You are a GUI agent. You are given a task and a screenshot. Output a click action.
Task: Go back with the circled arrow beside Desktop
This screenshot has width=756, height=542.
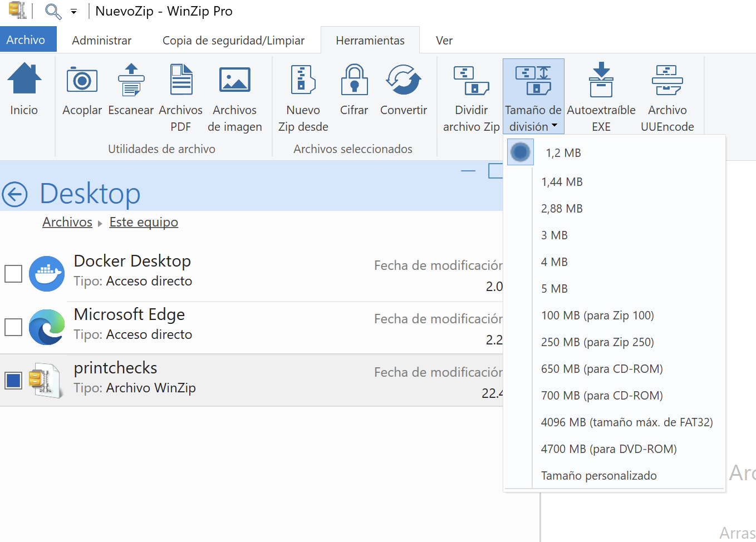pos(14,194)
